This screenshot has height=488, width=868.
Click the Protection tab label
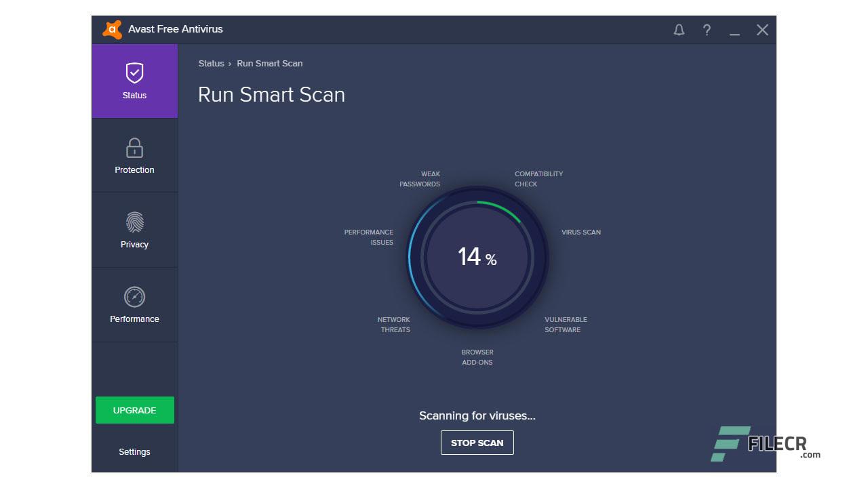pyautogui.click(x=134, y=170)
